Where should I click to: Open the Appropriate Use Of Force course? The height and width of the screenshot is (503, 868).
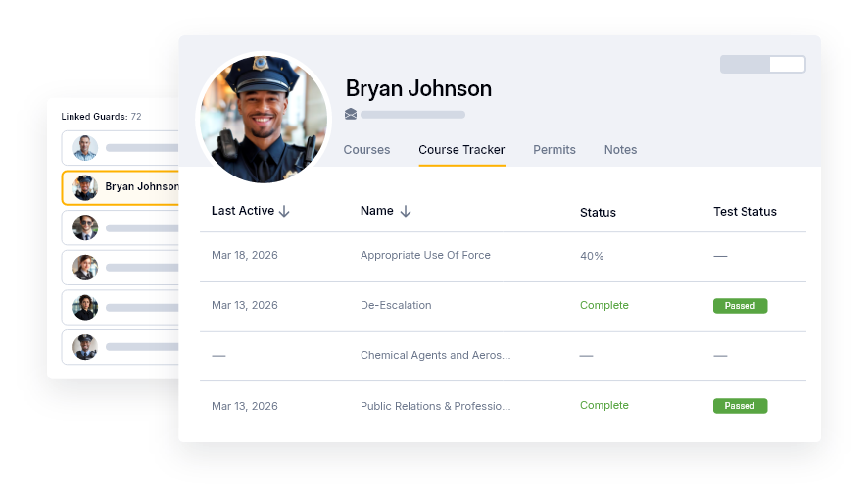coord(425,255)
